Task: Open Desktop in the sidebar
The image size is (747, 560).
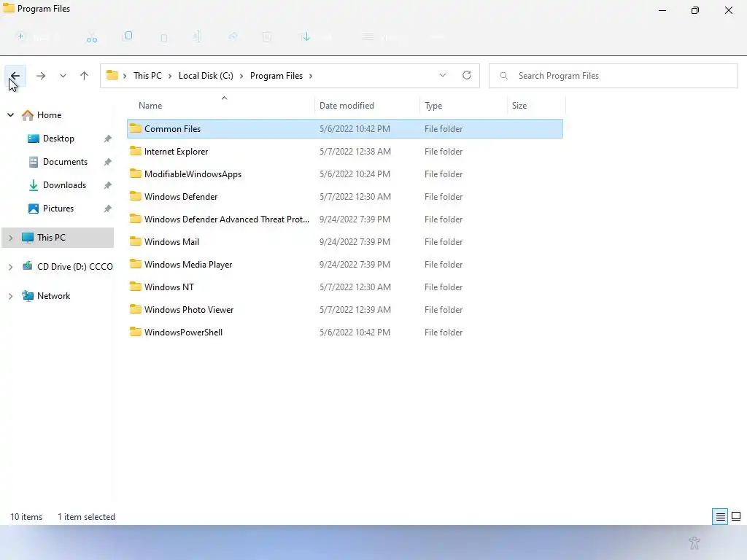Action: pos(58,139)
